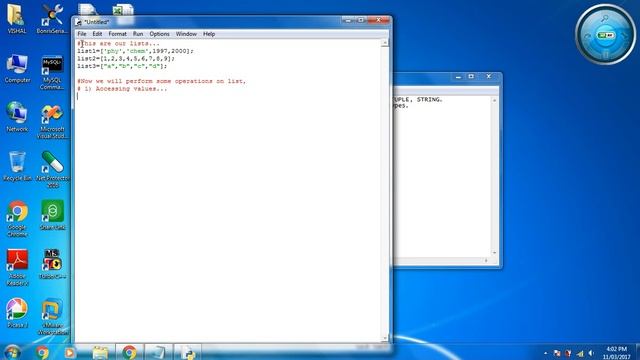Switch to the notepad taskbar window
640x360 pixels.
158,352
